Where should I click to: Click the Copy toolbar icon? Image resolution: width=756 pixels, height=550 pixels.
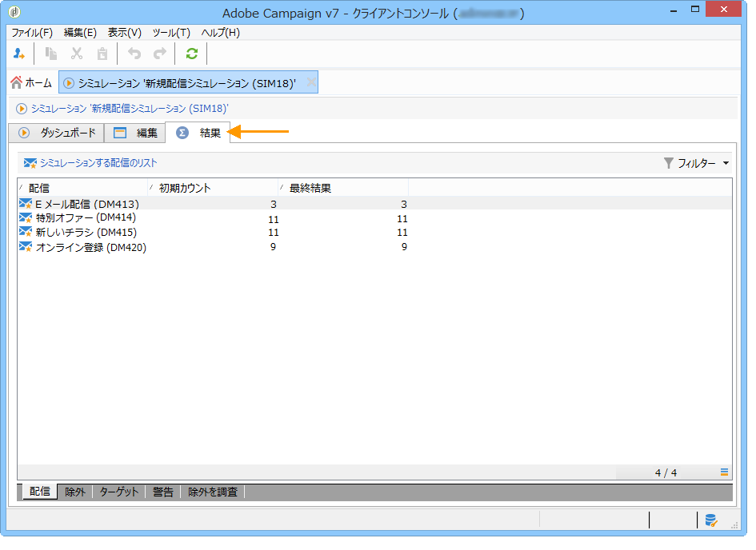click(x=50, y=54)
